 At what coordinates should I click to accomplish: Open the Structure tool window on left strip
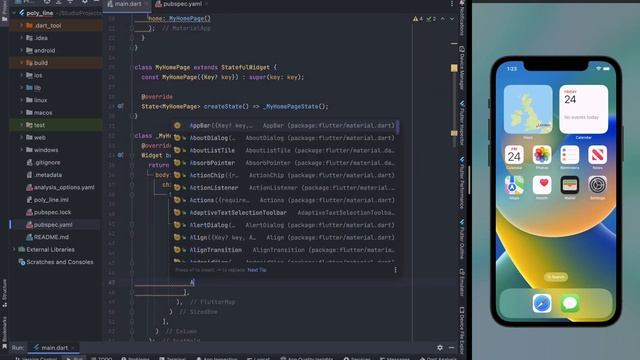click(x=4, y=293)
